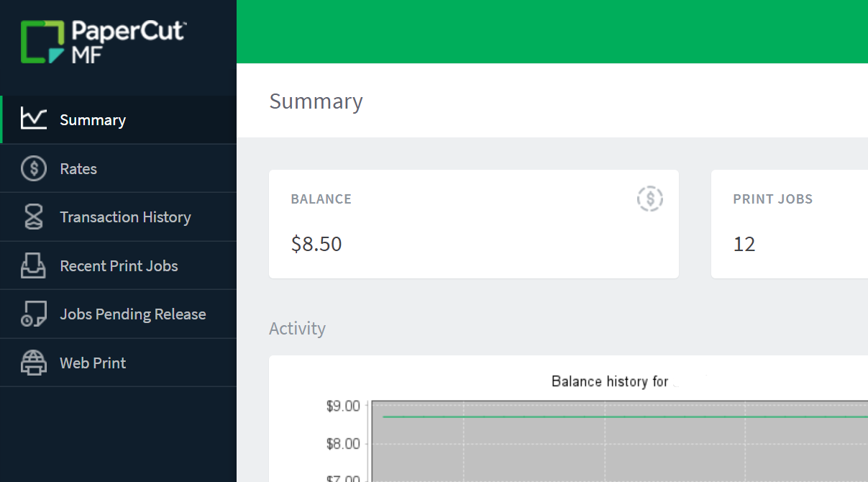The height and width of the screenshot is (482, 868).
Task: Select Web Print from sidebar
Action: 118,363
